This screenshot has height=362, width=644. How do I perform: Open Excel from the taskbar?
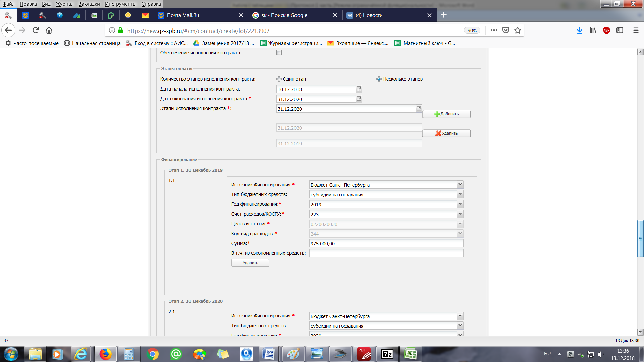click(x=410, y=354)
